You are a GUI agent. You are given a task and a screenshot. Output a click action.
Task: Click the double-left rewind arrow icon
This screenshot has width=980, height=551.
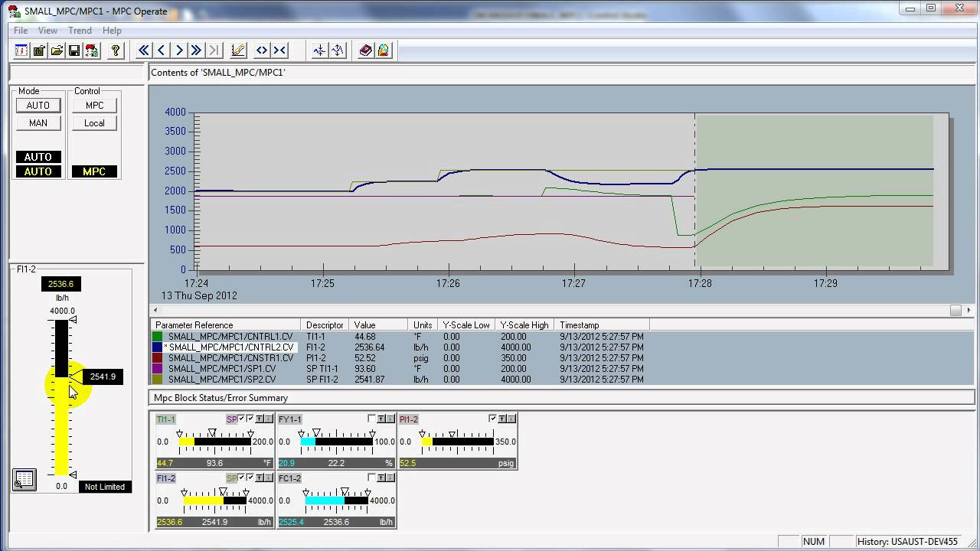pos(143,51)
